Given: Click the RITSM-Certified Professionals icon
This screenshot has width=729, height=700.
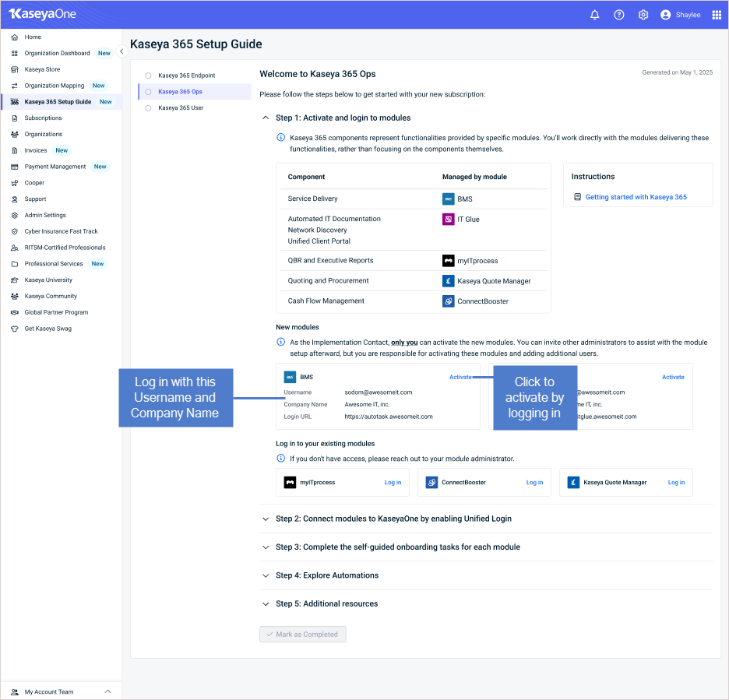Looking at the screenshot, I should pyautogui.click(x=15, y=248).
